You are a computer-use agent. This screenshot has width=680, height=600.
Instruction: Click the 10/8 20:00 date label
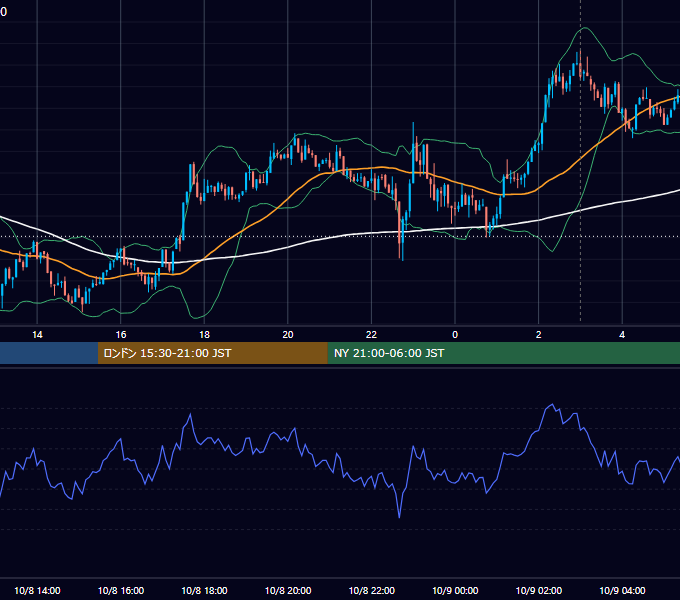pyautogui.click(x=288, y=590)
